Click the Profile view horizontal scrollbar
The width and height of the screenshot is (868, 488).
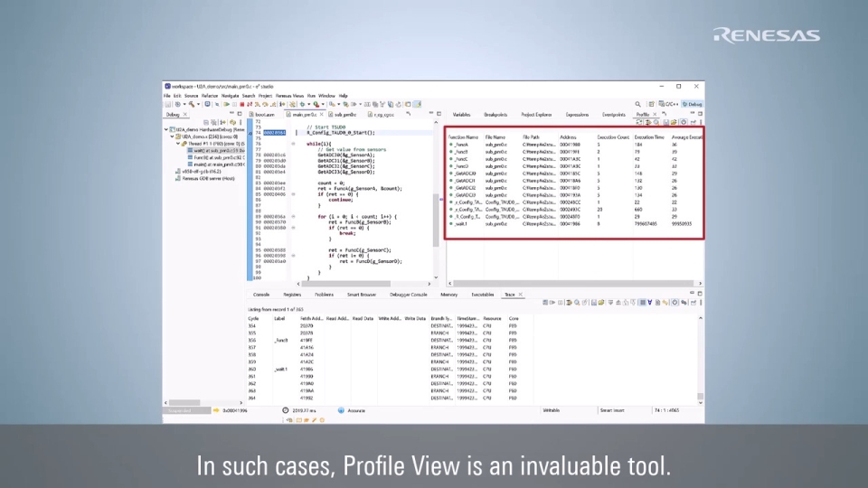coord(575,283)
